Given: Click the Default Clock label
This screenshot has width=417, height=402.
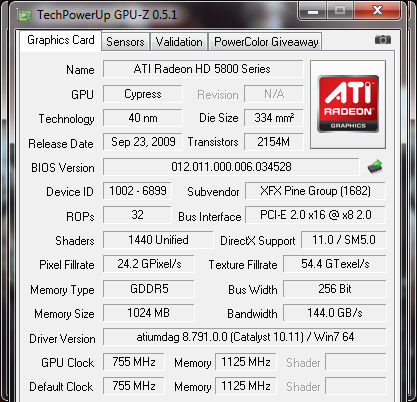Looking at the screenshot, I should coord(61,387).
